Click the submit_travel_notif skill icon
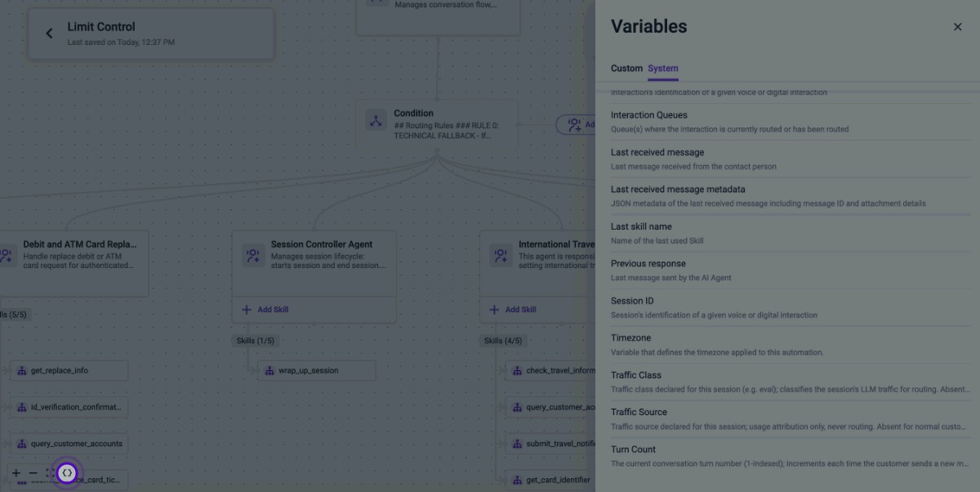980x492 pixels. [517, 444]
